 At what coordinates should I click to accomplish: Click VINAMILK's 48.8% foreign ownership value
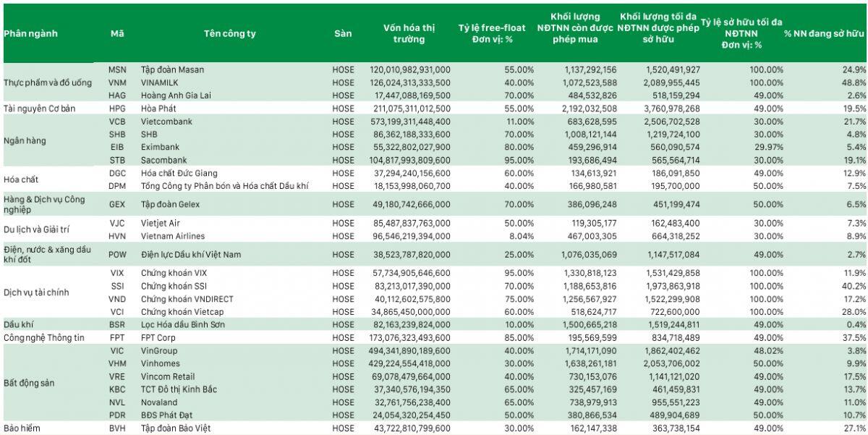[854, 83]
